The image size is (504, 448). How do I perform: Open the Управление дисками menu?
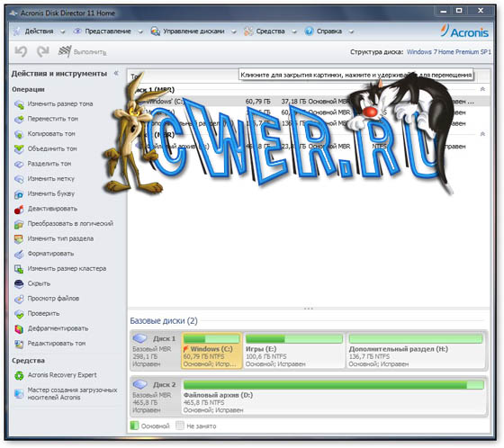pyautogui.click(x=193, y=31)
